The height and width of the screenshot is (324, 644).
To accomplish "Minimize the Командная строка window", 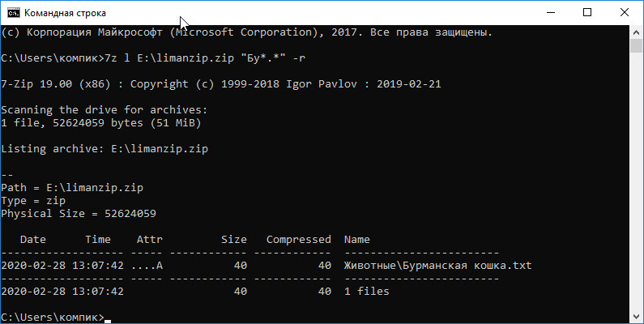I will point(551,13).
